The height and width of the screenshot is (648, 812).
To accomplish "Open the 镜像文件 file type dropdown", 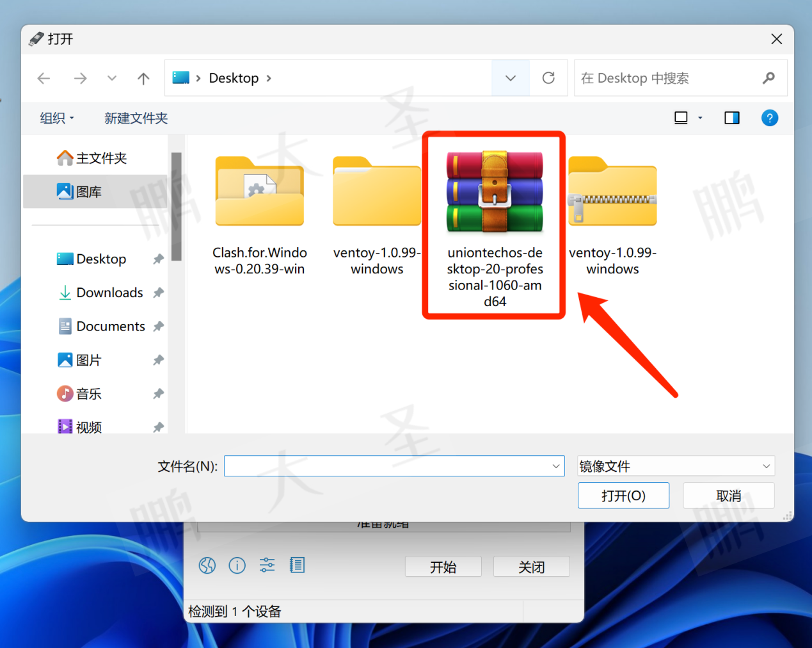I will click(676, 466).
